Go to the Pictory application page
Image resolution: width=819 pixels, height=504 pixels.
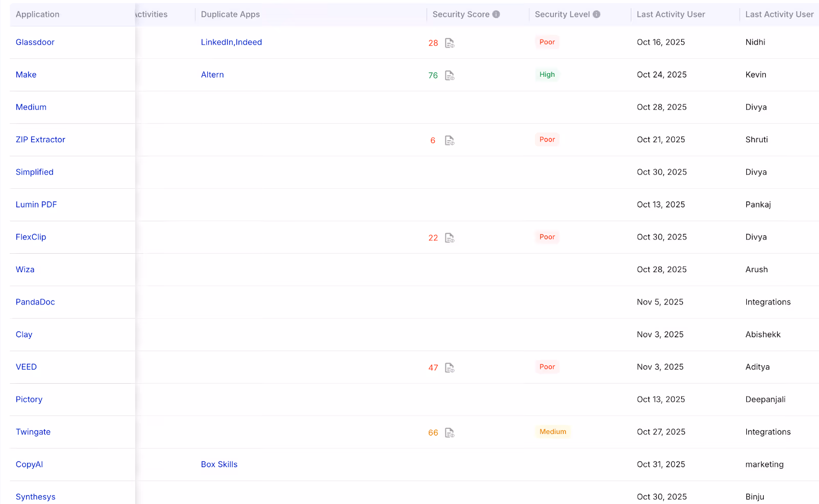(x=29, y=400)
